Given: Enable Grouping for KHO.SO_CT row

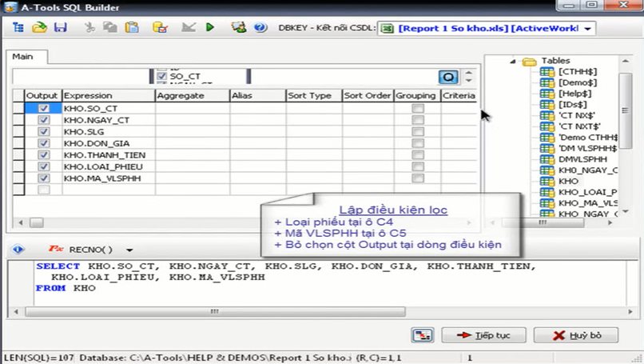Looking at the screenshot, I should tap(418, 108).
